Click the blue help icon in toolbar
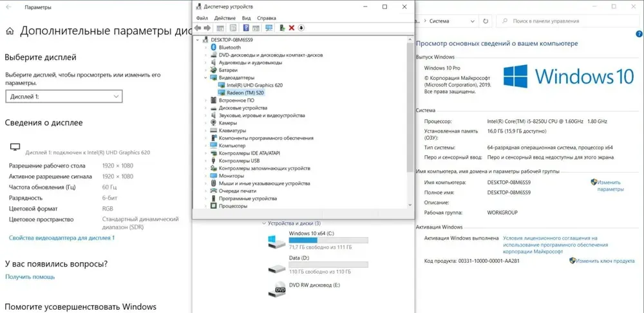Viewport: 644px width, 313px height. point(246,28)
